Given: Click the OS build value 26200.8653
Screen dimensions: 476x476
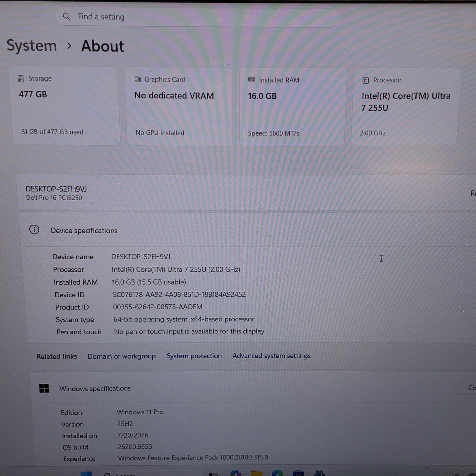Looking at the screenshot, I should [135, 446].
